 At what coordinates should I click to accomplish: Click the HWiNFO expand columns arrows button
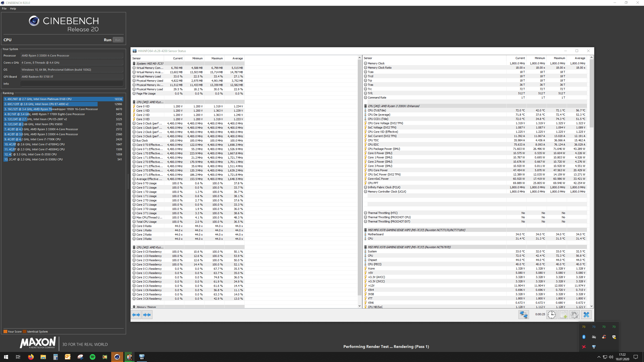click(136, 315)
